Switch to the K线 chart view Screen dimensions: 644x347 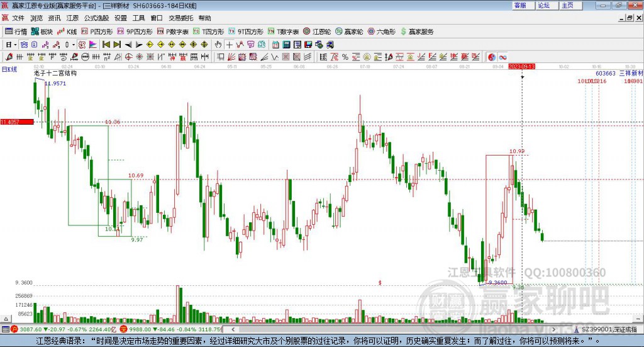point(67,31)
